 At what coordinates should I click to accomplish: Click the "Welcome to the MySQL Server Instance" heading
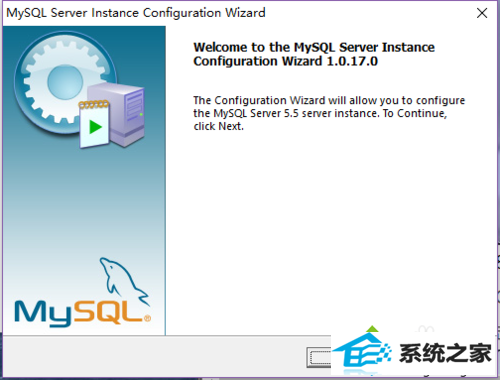coord(314,54)
